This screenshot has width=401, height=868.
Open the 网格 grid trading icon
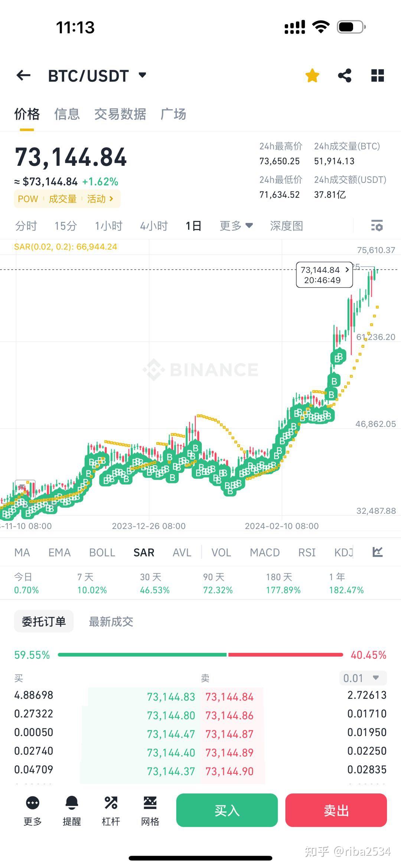tap(150, 811)
